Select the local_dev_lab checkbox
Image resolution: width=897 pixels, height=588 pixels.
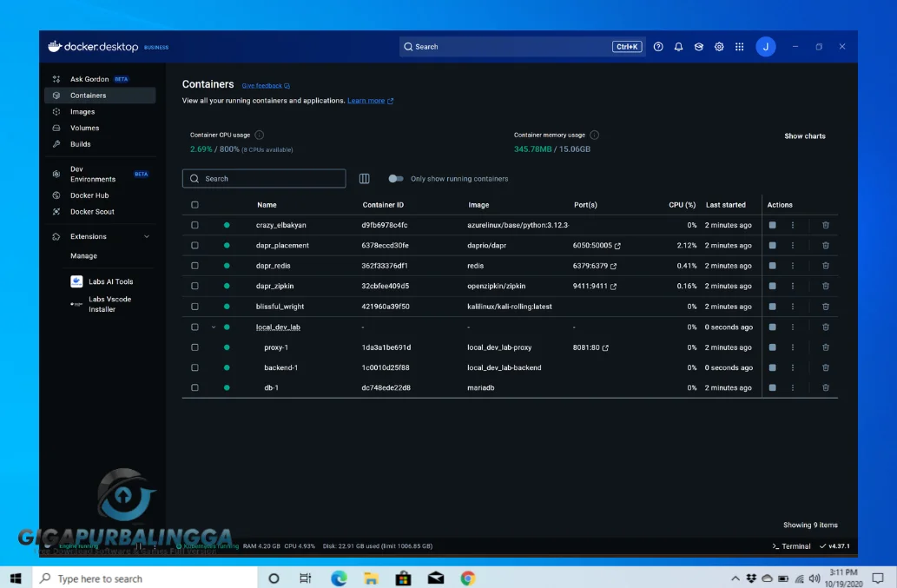[x=195, y=327]
